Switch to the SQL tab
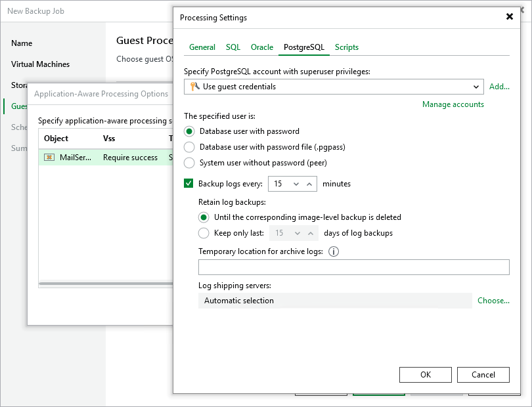 click(233, 47)
